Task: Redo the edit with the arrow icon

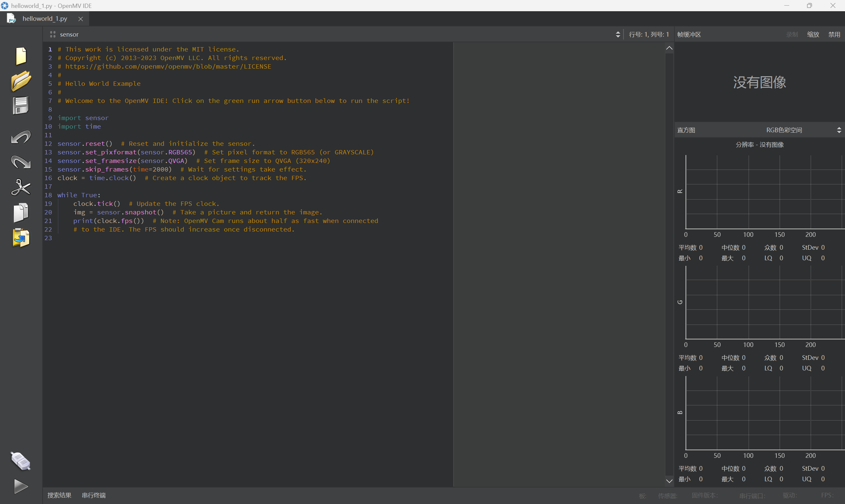Action: pyautogui.click(x=21, y=162)
